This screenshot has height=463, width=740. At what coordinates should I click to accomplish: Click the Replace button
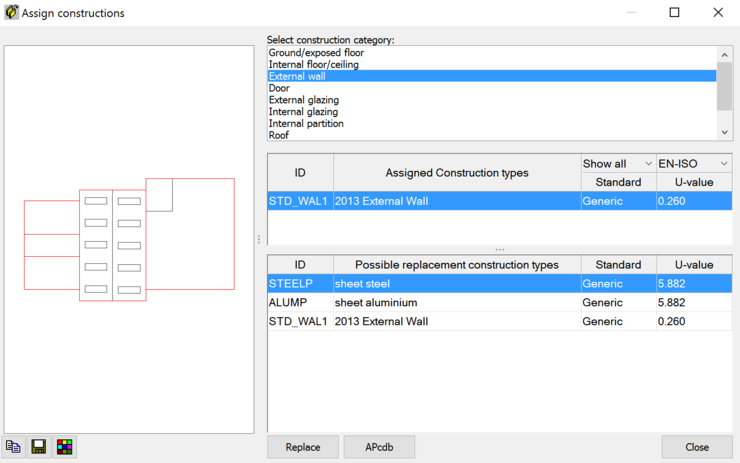tap(302, 447)
